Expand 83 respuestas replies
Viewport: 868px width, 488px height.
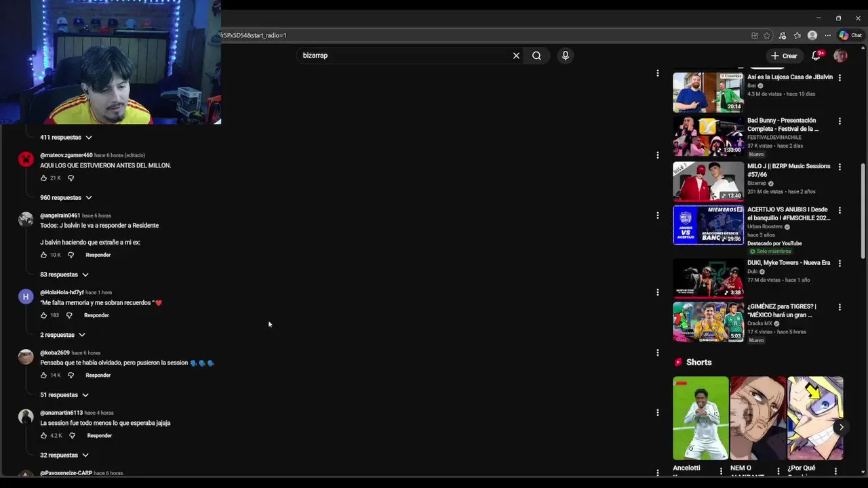[x=64, y=274]
